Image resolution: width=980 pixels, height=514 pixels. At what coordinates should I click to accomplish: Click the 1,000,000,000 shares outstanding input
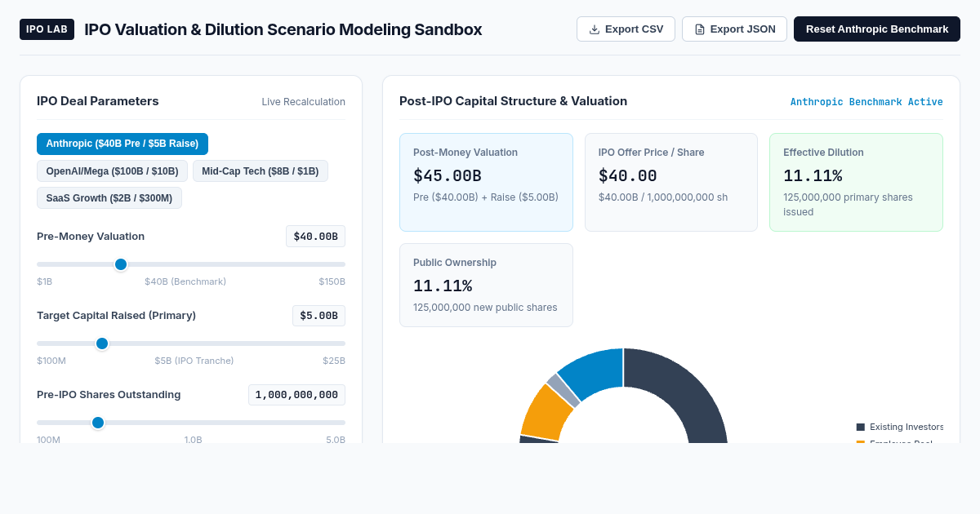(296, 395)
